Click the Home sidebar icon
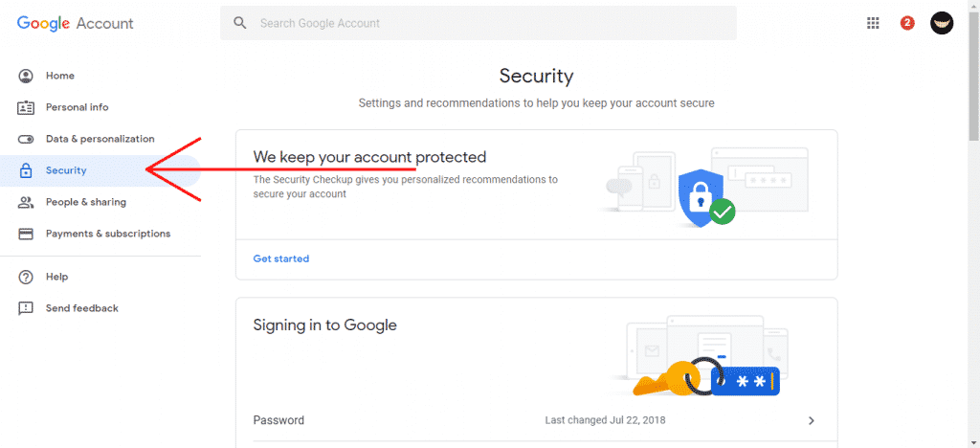This screenshot has width=980, height=448. 26,76
